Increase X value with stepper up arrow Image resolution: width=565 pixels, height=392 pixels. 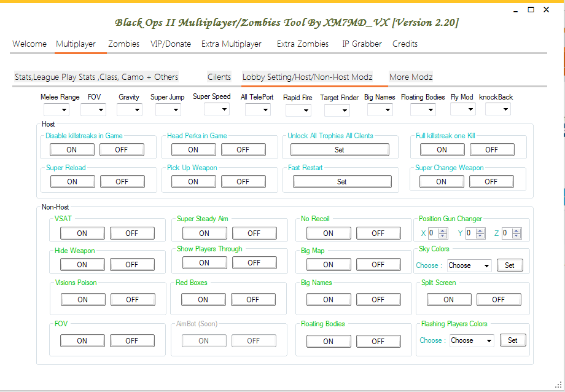pos(443,231)
